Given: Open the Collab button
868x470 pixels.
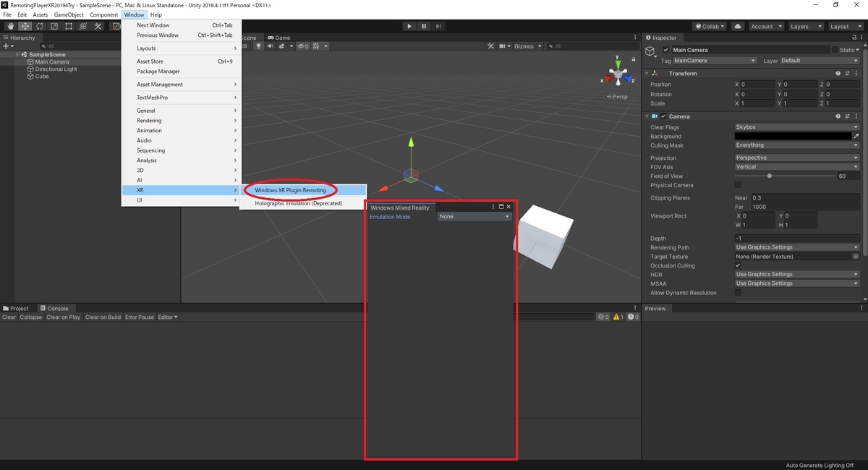Looking at the screenshot, I should pos(710,26).
